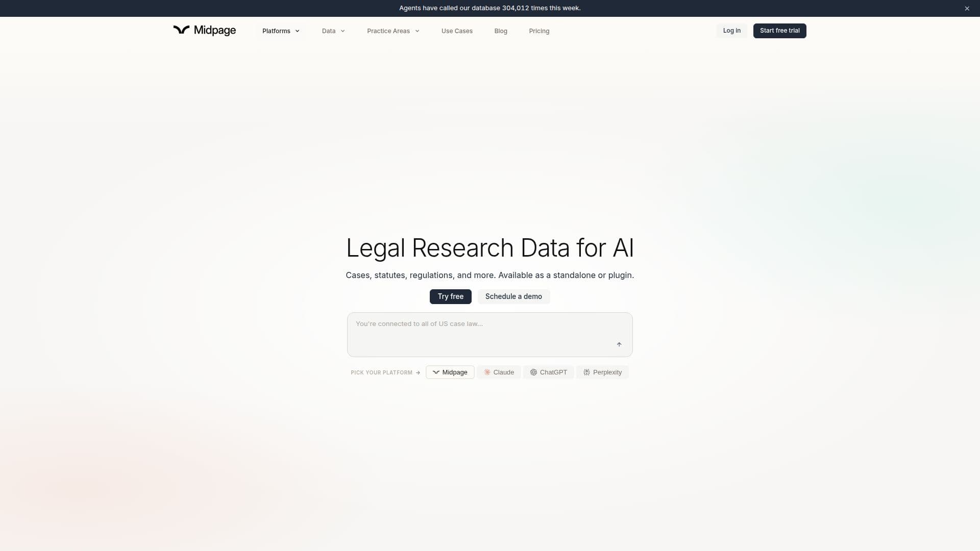
Task: Go to the Blog page
Action: click(501, 31)
